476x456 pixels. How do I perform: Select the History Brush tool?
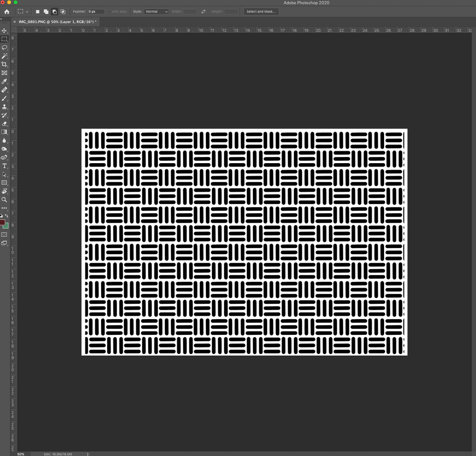click(x=4, y=115)
